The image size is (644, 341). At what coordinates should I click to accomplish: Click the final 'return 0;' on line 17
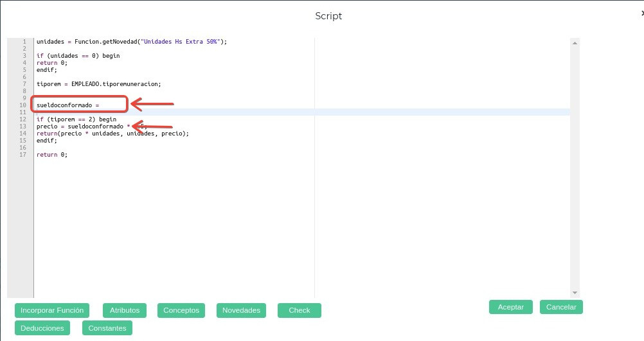pos(52,155)
